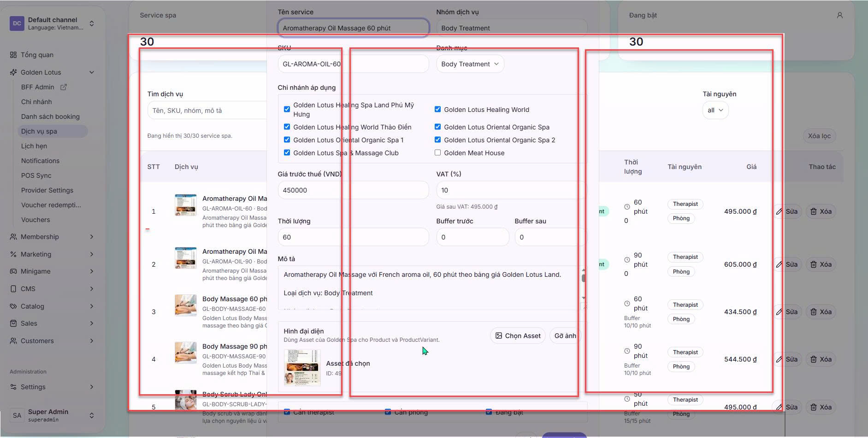
Task: Go to POS Sync page
Action: click(x=36, y=175)
